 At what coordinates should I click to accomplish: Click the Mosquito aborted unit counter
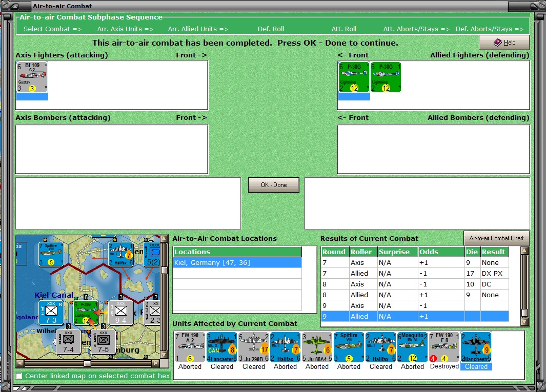pos(412,347)
